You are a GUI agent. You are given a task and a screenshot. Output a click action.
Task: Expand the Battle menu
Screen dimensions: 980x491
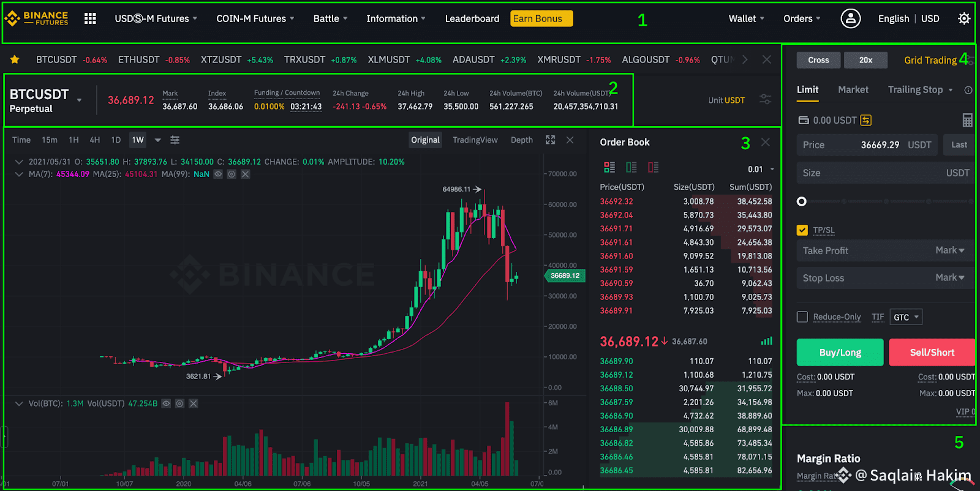click(330, 18)
